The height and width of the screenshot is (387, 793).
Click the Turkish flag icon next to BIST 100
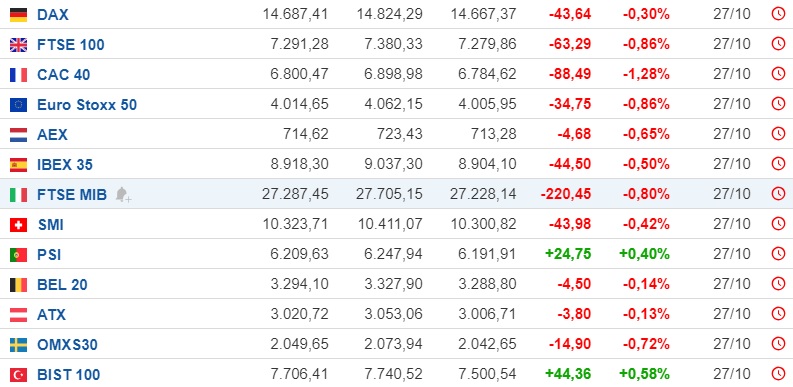tap(18, 375)
